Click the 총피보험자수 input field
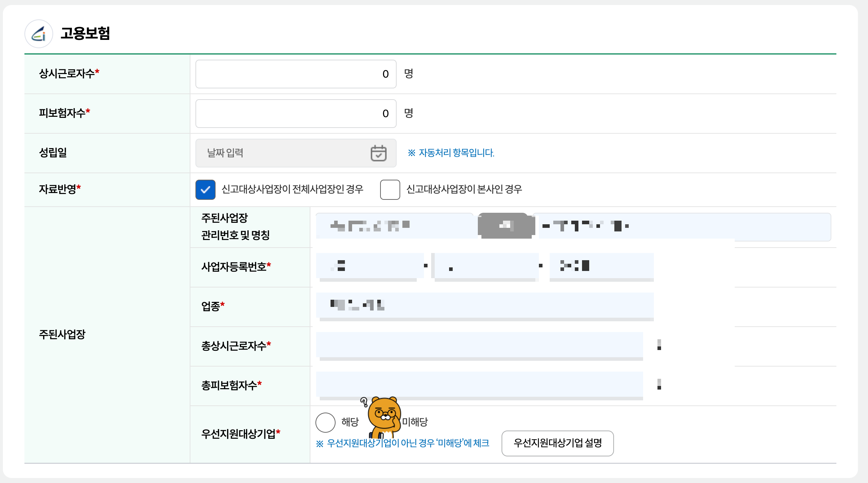The width and height of the screenshot is (868, 483). point(480,384)
